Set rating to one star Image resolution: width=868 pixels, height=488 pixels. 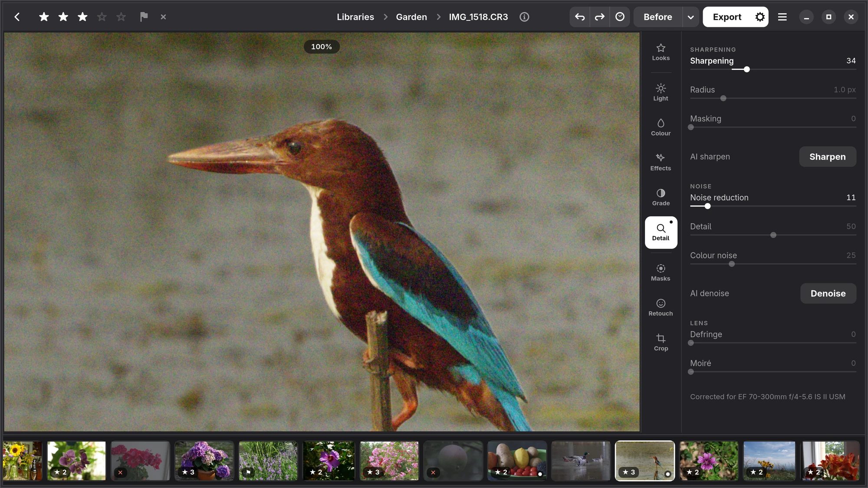pos(44,17)
